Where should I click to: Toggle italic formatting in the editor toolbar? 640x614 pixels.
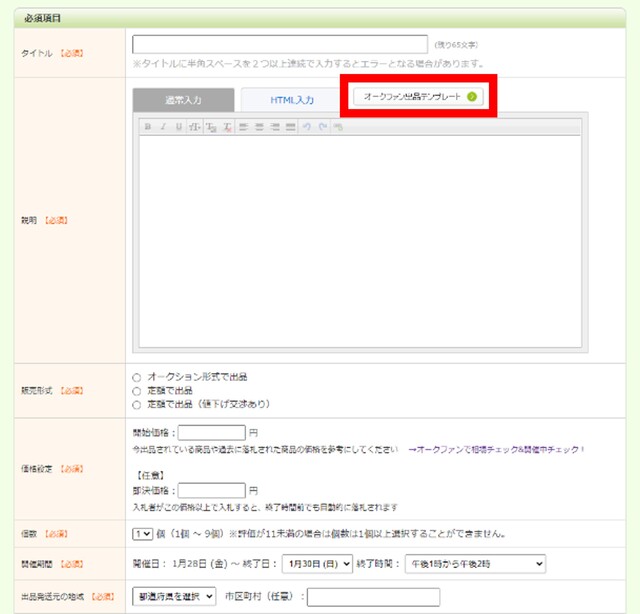(162, 127)
